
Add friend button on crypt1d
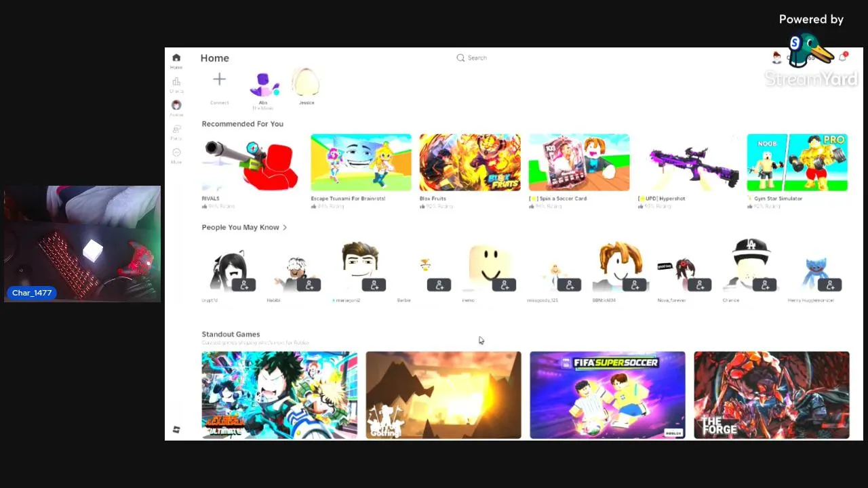point(244,285)
